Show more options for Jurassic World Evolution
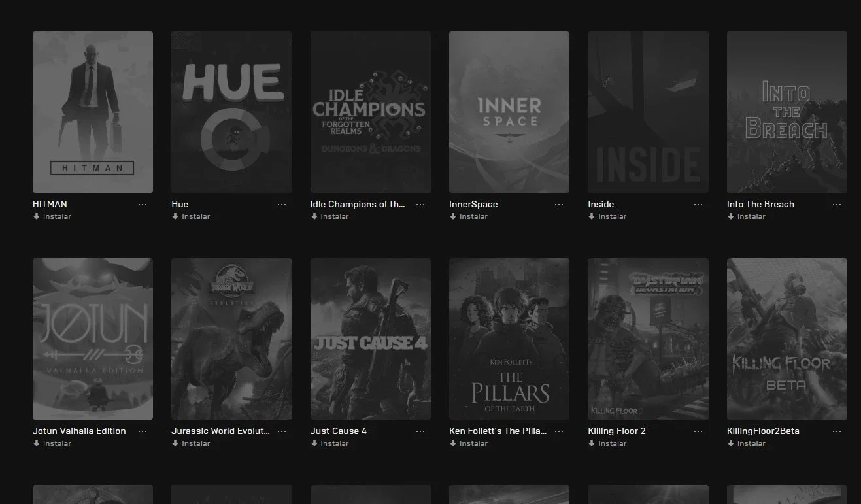The width and height of the screenshot is (861, 504). [282, 431]
